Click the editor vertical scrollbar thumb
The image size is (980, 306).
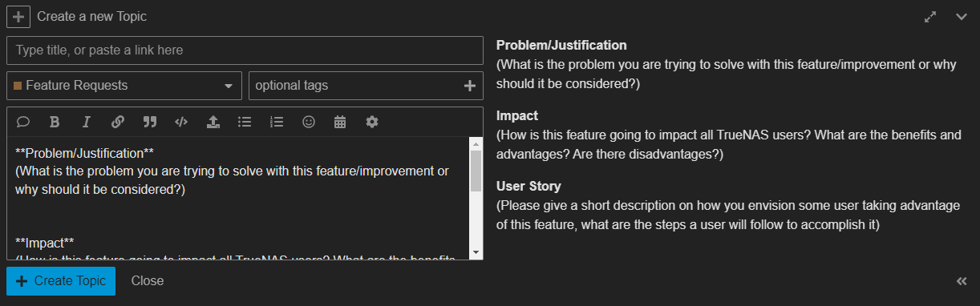pos(476,171)
